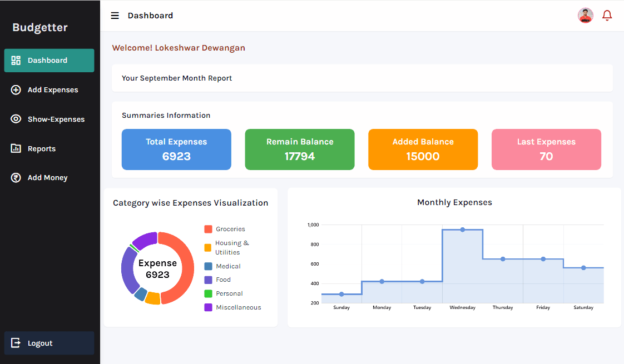This screenshot has width=624, height=364.
Task: Toggle Medical legend color box
Action: tap(208, 266)
